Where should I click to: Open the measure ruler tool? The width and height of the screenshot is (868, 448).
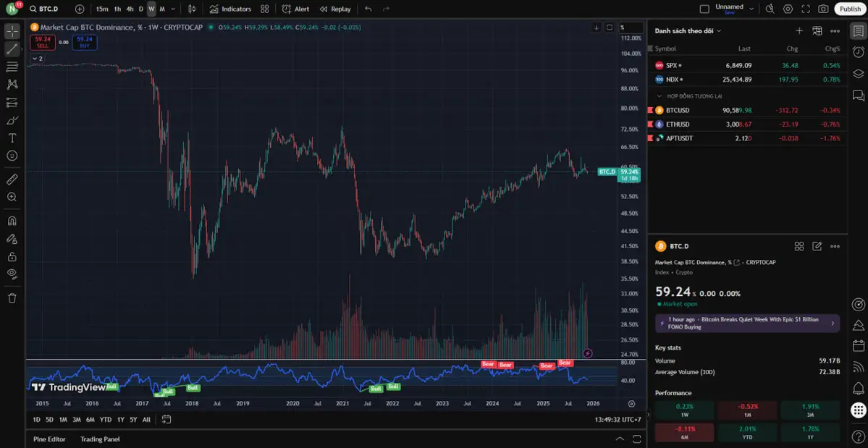point(12,179)
